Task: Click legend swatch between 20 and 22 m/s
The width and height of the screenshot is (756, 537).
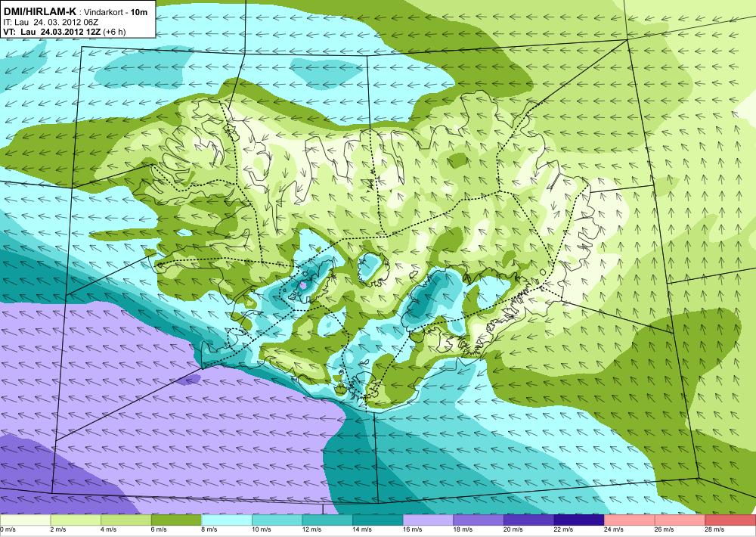Action: coord(529,520)
